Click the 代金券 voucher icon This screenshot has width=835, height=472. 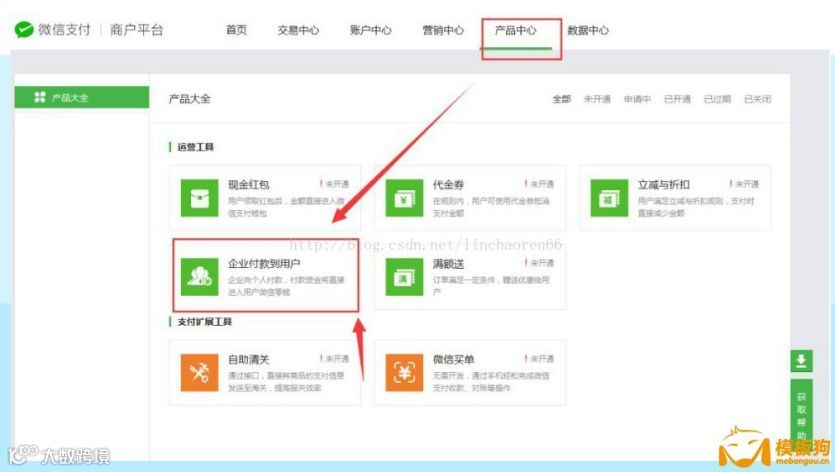(x=404, y=198)
